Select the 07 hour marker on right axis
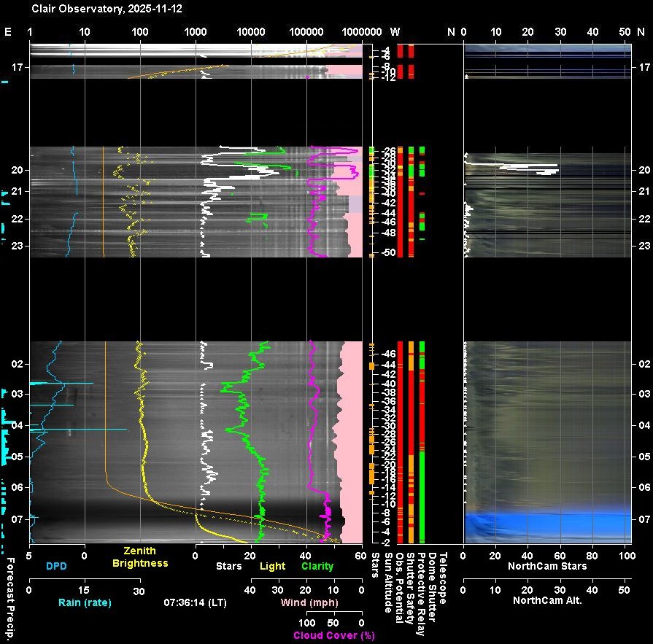Screen dimensions: 653x644 click(x=644, y=519)
